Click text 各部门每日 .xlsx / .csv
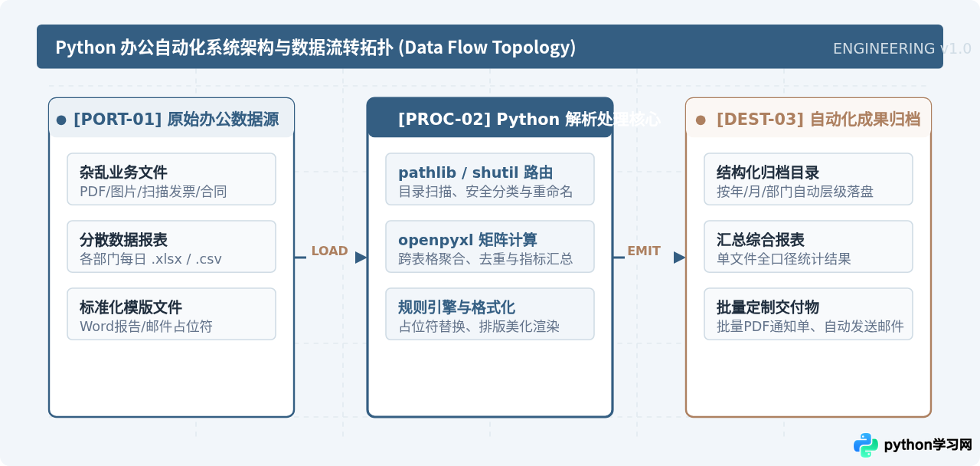Viewport: 980px width, 466px height. point(151,259)
